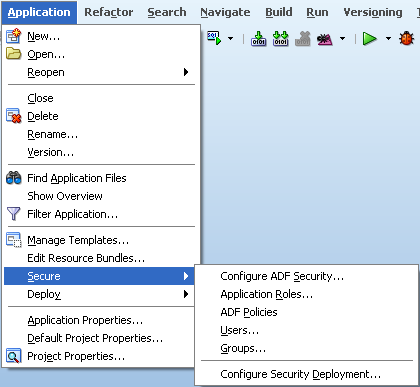Click the Rebuild (double green arrows) toolbar icon
This screenshot has width=420, height=387.
click(x=280, y=38)
